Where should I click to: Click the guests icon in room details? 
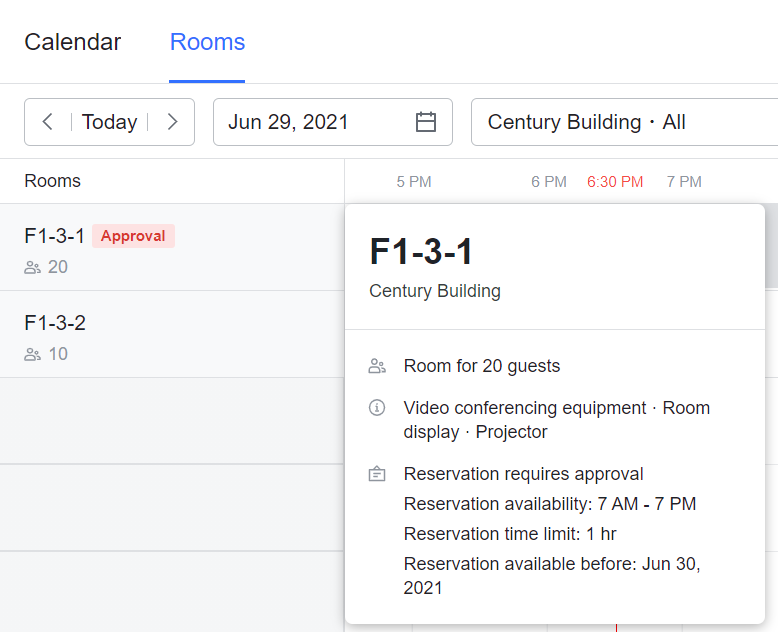click(x=377, y=366)
